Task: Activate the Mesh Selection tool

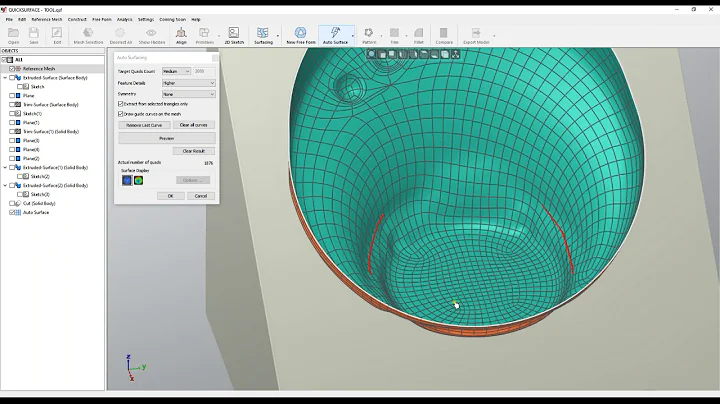Action: tap(88, 35)
